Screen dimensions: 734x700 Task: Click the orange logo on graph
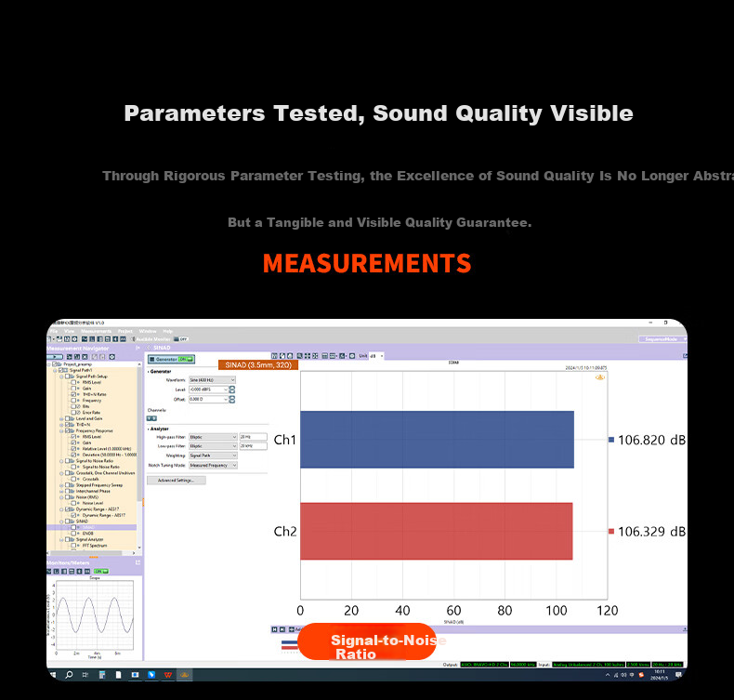point(599,377)
